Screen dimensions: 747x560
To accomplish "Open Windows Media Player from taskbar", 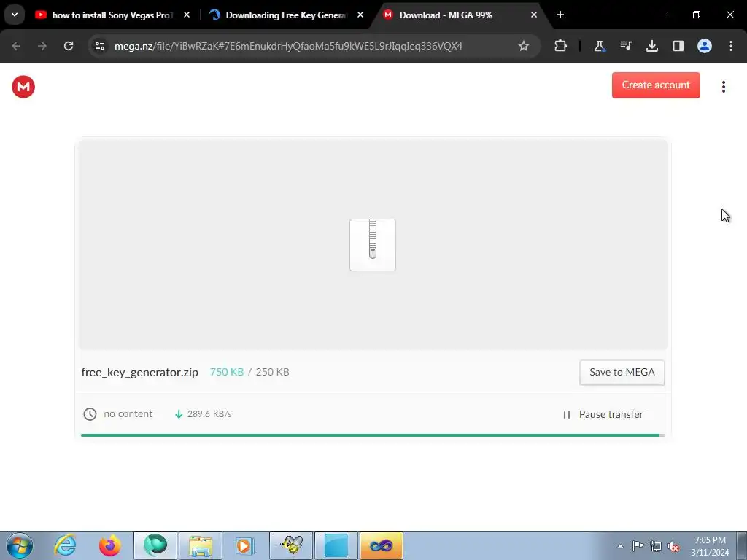I will (x=245, y=545).
